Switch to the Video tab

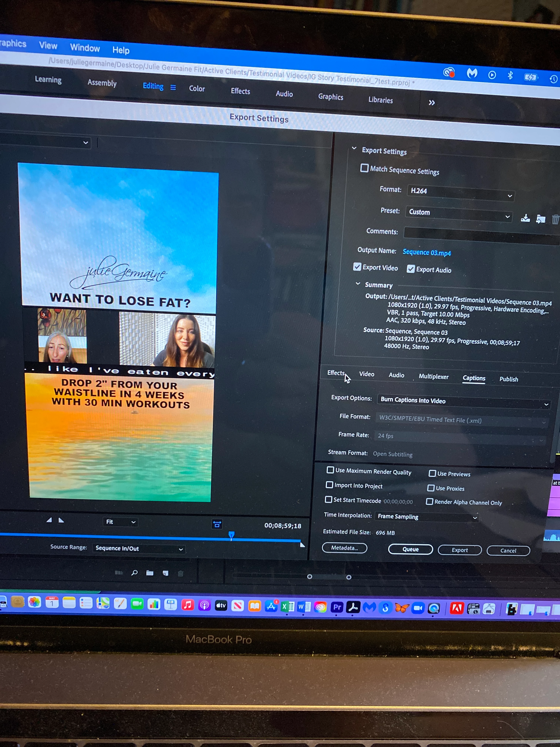(367, 374)
